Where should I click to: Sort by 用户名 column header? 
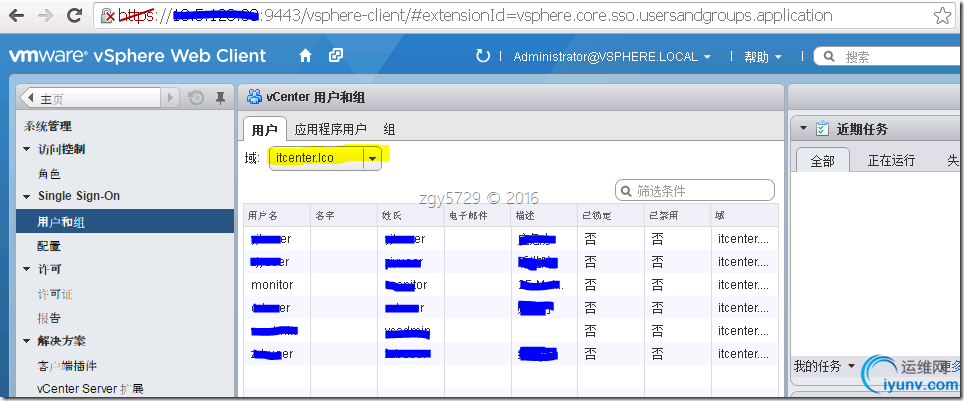[x=277, y=216]
